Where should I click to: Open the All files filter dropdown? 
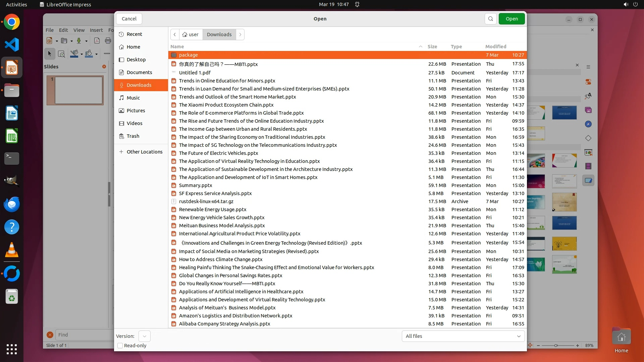click(463, 336)
